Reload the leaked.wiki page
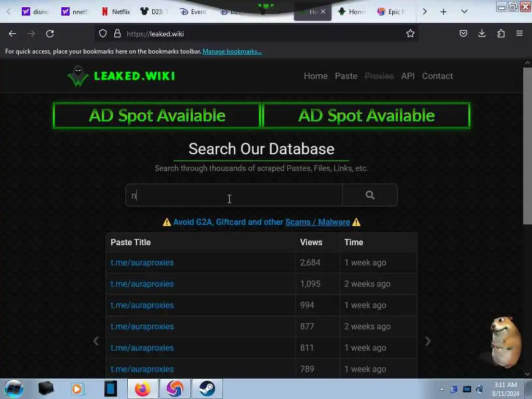Image resolution: width=532 pixels, height=399 pixels. [50, 34]
